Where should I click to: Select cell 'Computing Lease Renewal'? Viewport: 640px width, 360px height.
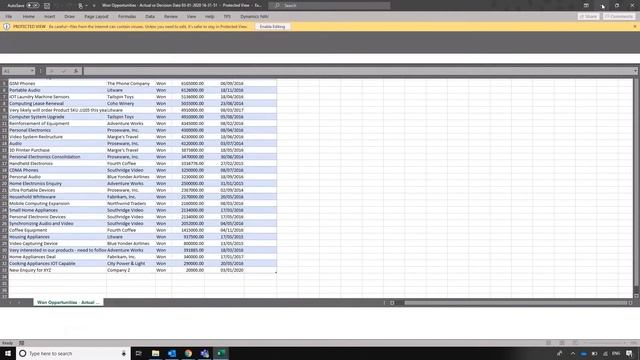(58, 104)
